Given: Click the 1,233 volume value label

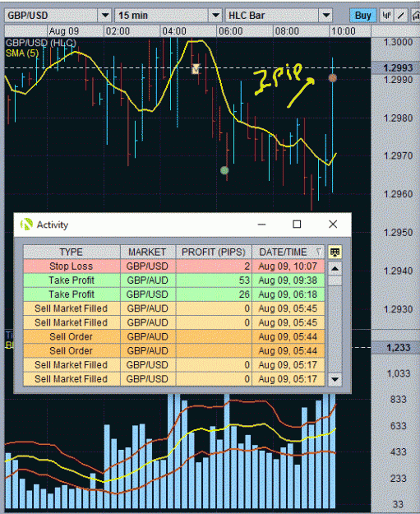Looking at the screenshot, I should (x=398, y=348).
